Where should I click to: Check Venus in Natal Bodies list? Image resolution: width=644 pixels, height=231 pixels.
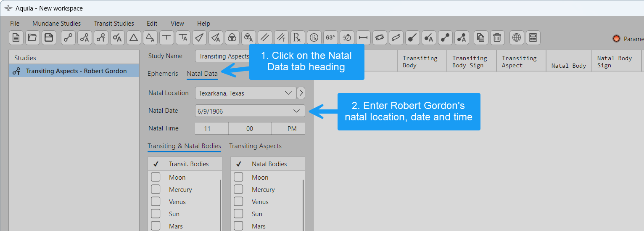[238, 202]
